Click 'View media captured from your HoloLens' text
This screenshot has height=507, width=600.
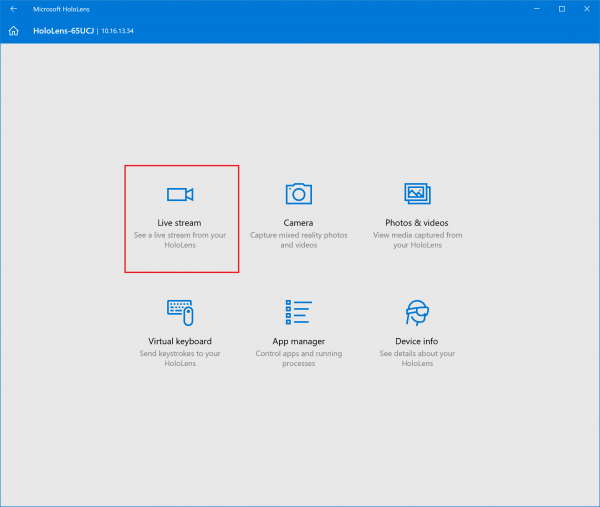click(417, 240)
